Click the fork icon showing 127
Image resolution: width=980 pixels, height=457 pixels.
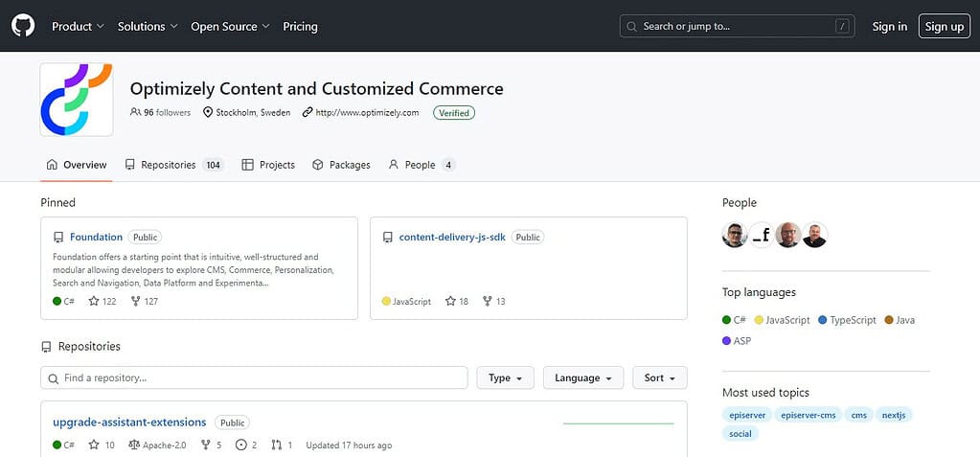coord(136,302)
